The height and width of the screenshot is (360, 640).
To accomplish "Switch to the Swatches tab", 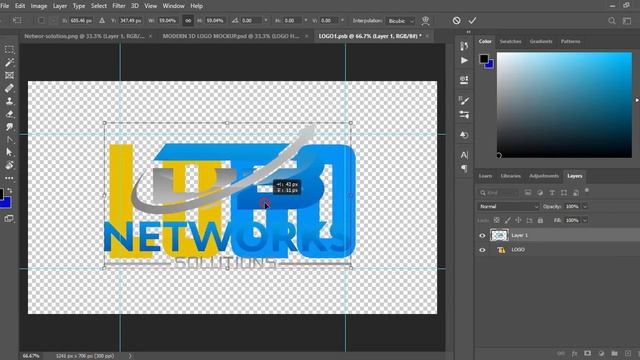I will click(x=511, y=42).
